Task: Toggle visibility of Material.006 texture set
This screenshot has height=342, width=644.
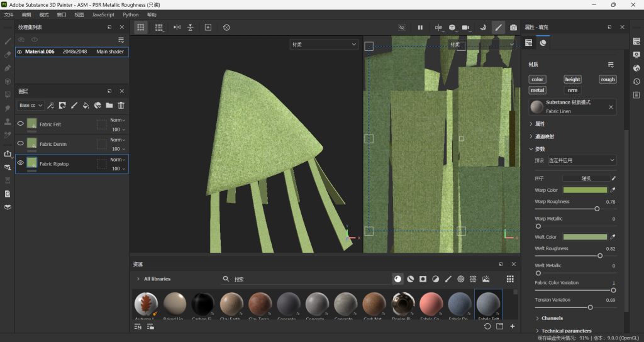Action: pyautogui.click(x=19, y=52)
